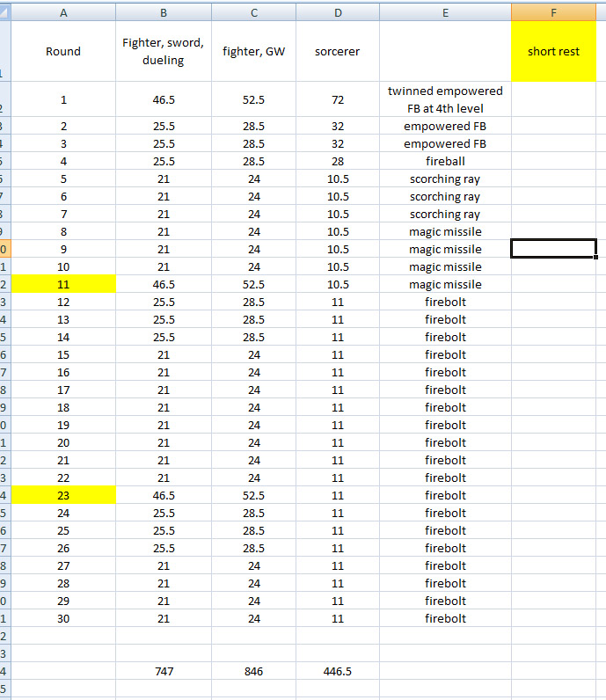This screenshot has width=606, height=700.
Task: Click the column C header
Action: click(x=254, y=12)
